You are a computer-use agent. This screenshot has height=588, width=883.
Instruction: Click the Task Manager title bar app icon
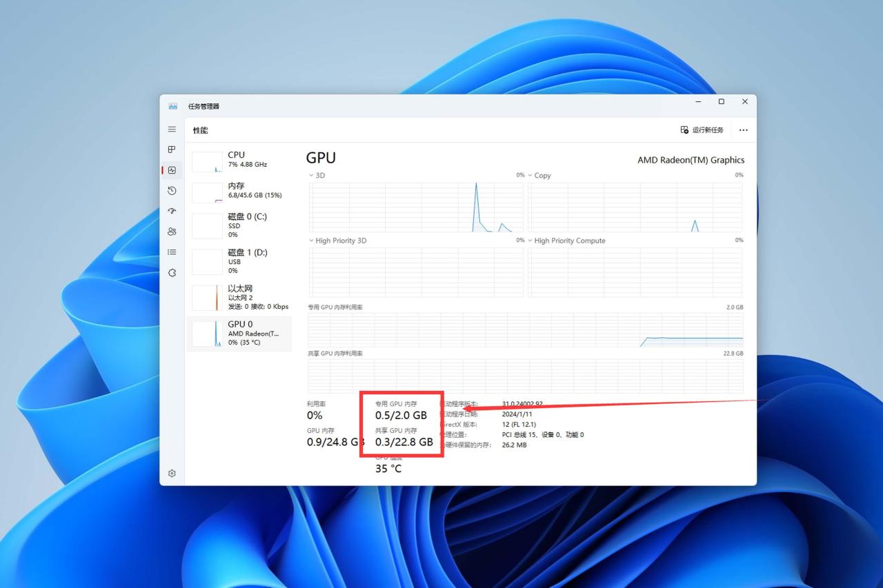tap(172, 106)
